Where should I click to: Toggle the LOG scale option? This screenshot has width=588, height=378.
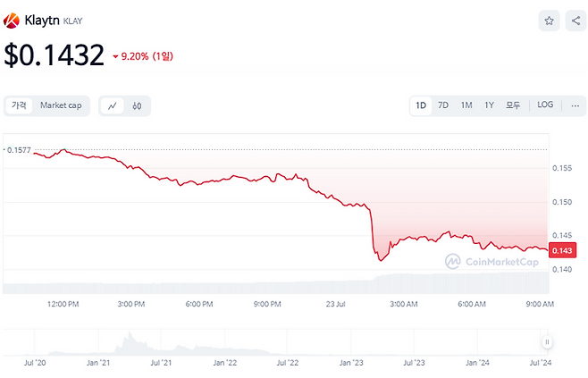pos(545,105)
